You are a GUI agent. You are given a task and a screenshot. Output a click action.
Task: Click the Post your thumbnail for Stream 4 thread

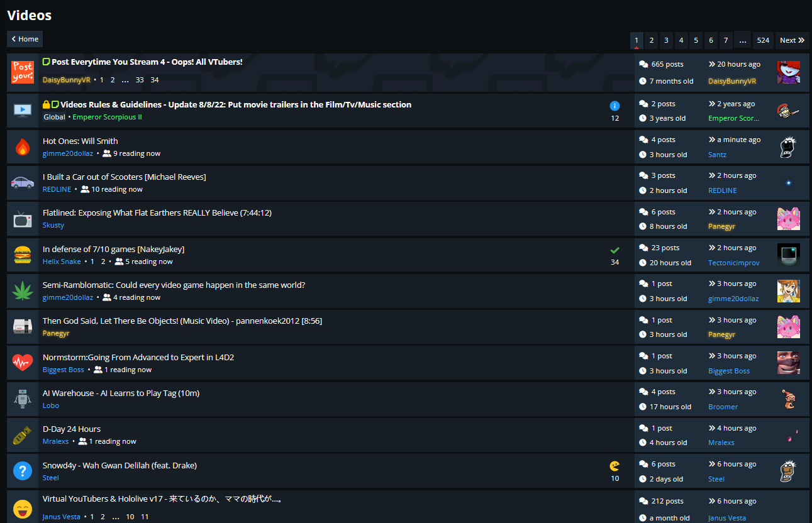[x=23, y=72]
